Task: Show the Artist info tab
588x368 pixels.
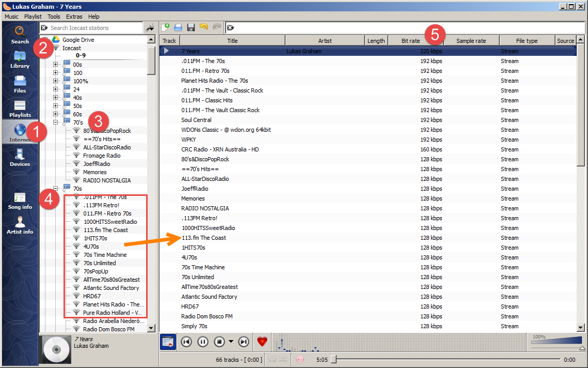Action: [20, 225]
